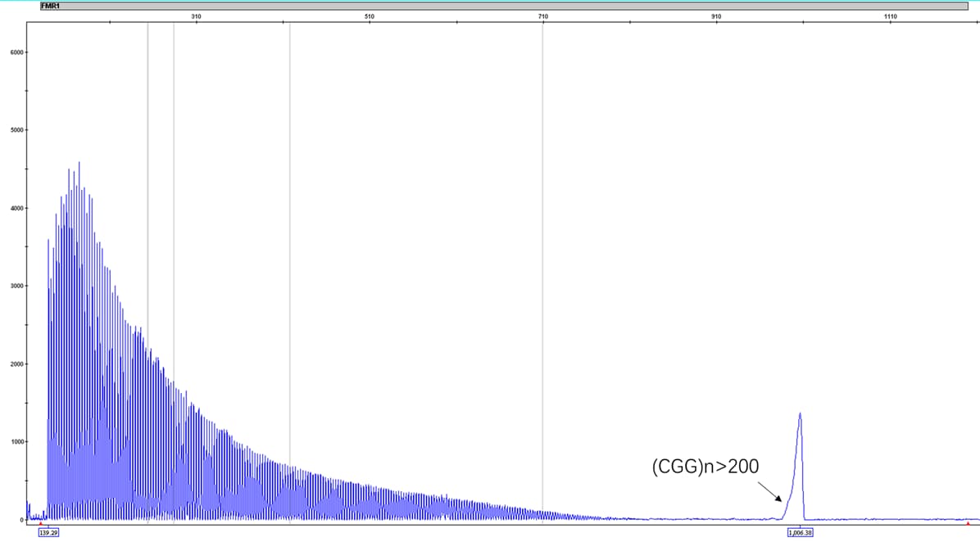Select the 1,006.38 peak size label
The width and height of the screenshot is (980, 542).
[x=800, y=532]
